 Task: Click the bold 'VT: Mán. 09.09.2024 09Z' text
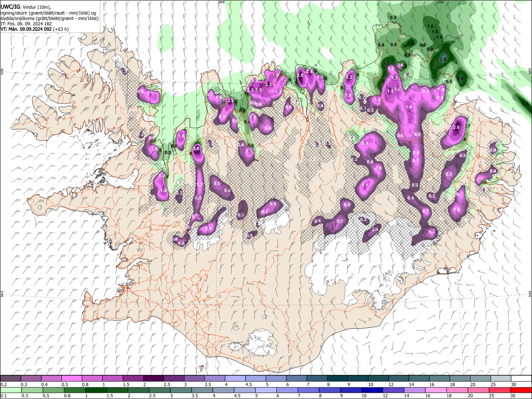coord(26,29)
